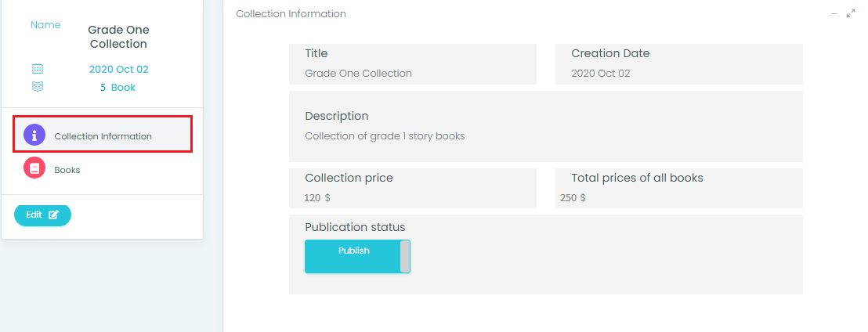Image resolution: width=868 pixels, height=332 pixels.
Task: Click the Collection price value 120 $
Action: tap(317, 197)
